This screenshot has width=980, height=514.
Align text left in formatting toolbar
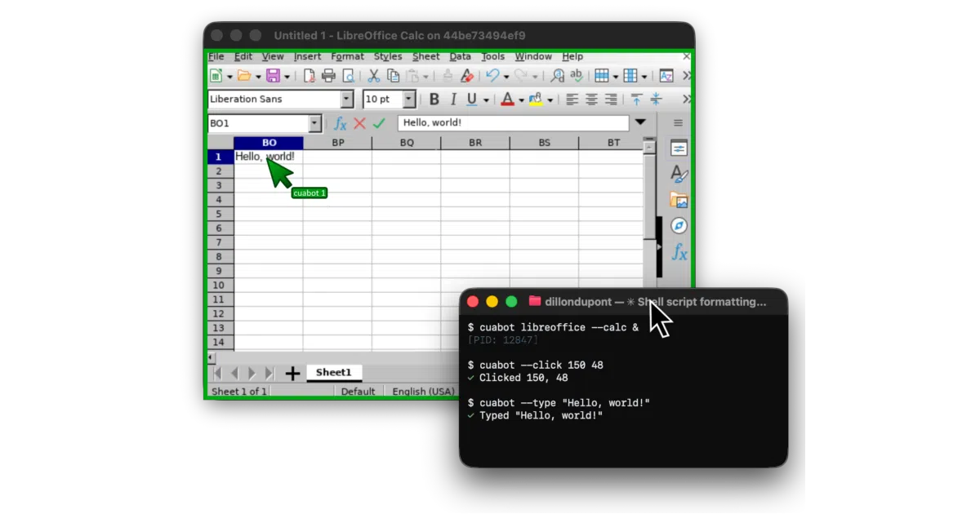tap(572, 100)
